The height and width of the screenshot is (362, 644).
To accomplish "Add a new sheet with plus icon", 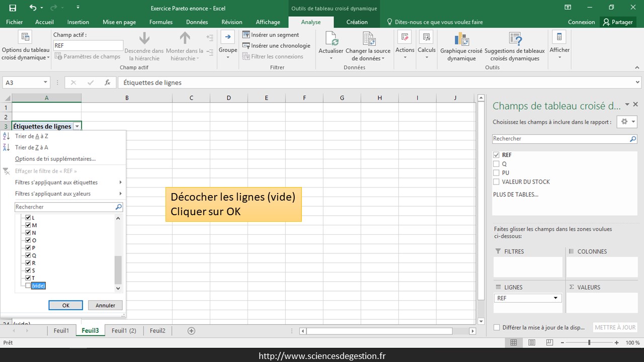I will pyautogui.click(x=191, y=331).
